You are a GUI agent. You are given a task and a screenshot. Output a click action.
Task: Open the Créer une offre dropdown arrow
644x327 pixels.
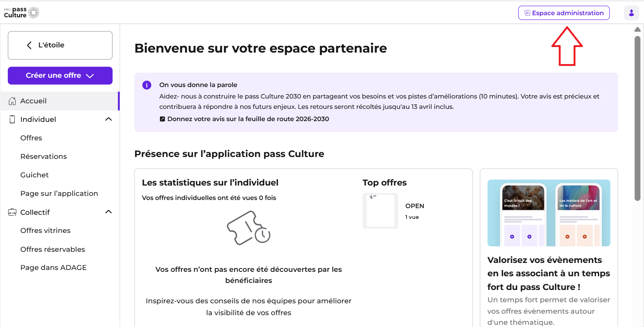90,76
